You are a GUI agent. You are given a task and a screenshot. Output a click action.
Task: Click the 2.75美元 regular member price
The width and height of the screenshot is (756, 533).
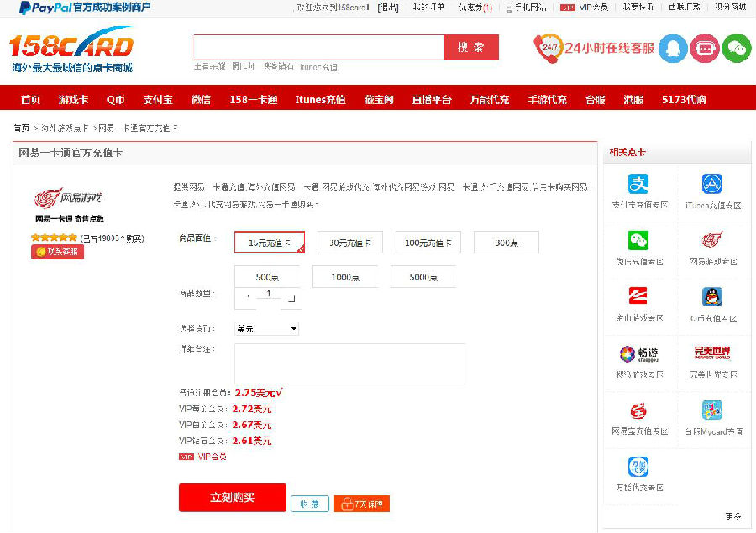[259, 393]
